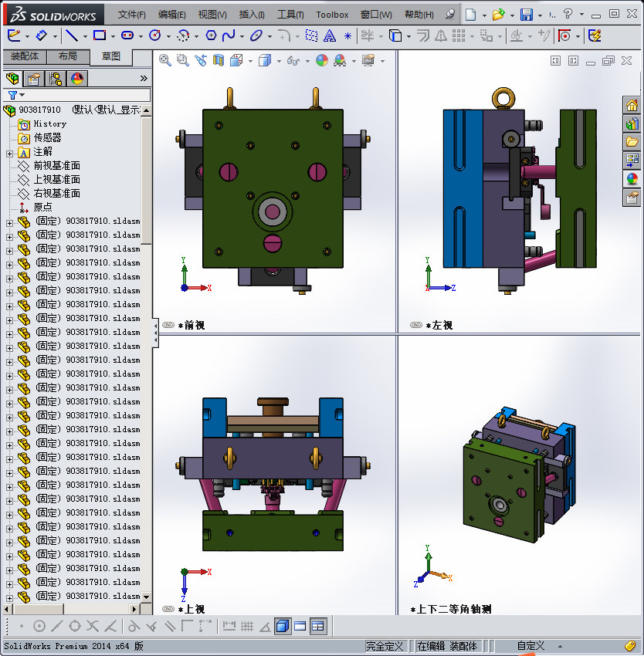Select the sketch Text tool
644x656 pixels.
tap(330, 36)
